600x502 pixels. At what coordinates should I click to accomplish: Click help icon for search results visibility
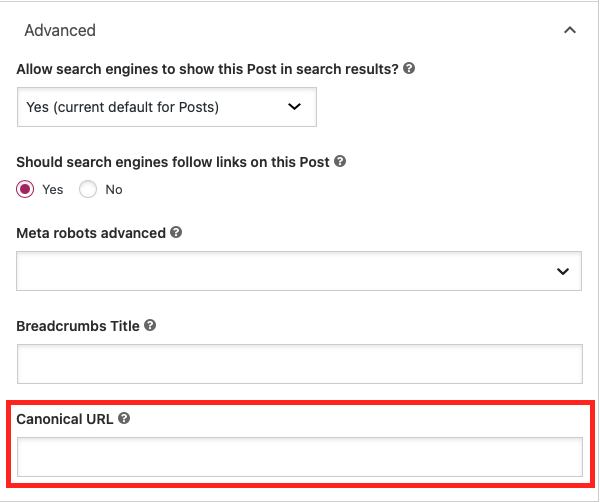pos(409,70)
